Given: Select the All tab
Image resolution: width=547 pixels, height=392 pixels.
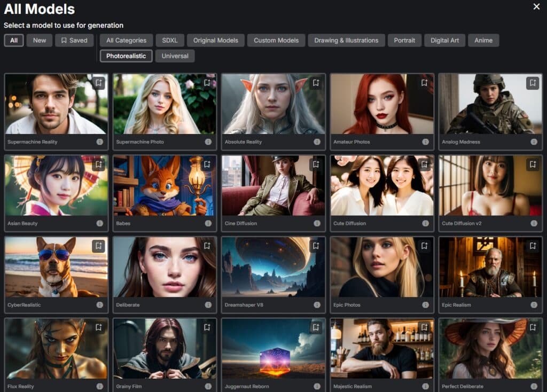Looking at the screenshot, I should coord(14,41).
